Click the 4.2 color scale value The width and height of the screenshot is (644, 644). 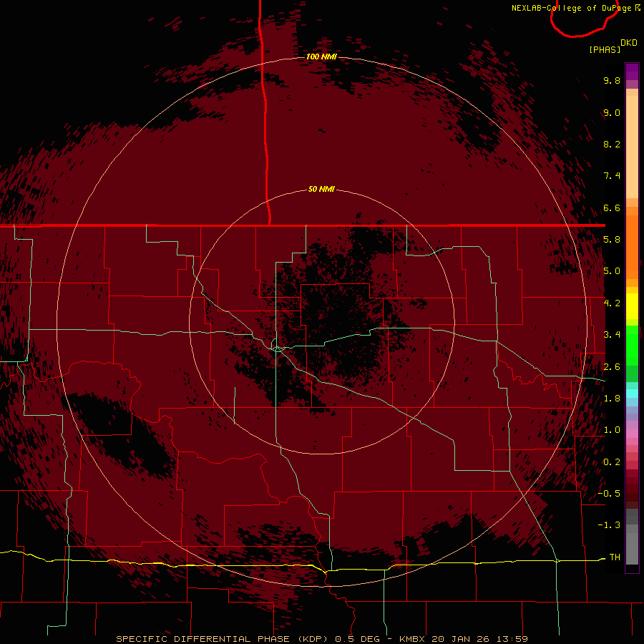tap(612, 303)
